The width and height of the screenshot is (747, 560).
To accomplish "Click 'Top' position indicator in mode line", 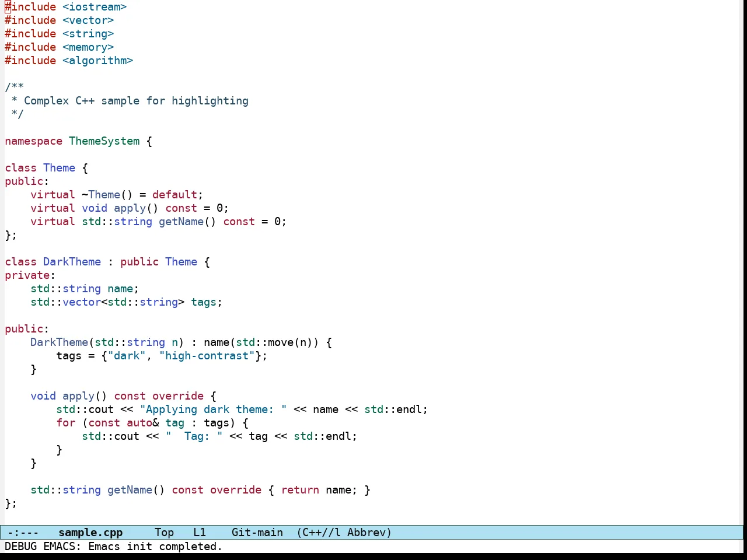I will coord(165,533).
